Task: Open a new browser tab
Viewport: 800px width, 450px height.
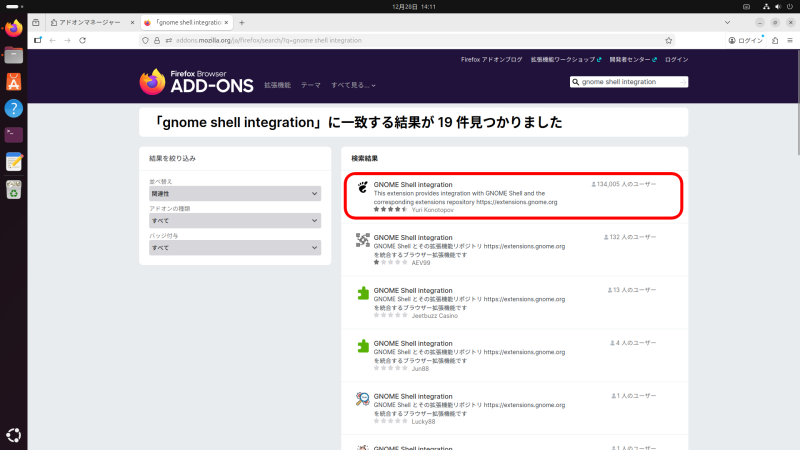Action: pyautogui.click(x=242, y=22)
